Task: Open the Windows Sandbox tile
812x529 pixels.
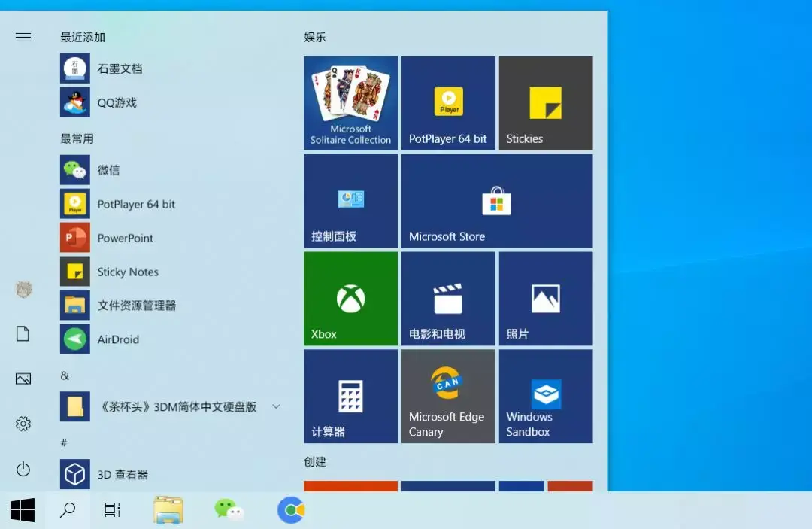Action: pyautogui.click(x=546, y=397)
